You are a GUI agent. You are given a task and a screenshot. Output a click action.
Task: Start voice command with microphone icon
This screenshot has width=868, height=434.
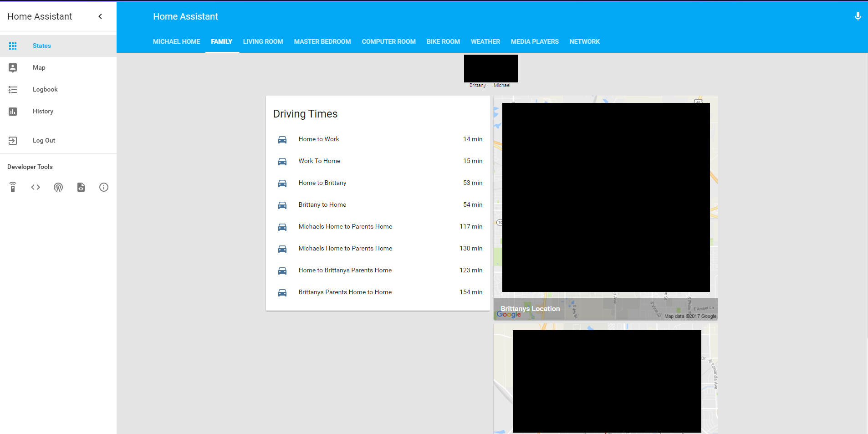tap(858, 16)
